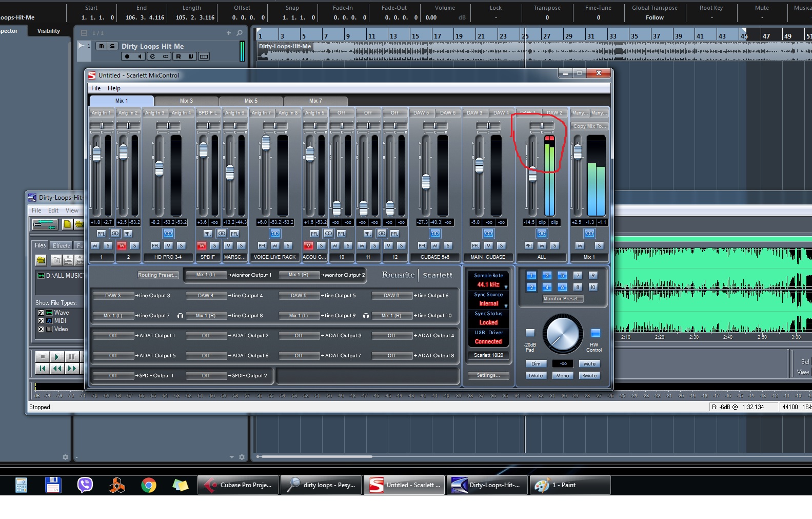This screenshot has width=812, height=519.
Task: Click the Stop button in the wave editor
Action: pyautogui.click(x=43, y=356)
